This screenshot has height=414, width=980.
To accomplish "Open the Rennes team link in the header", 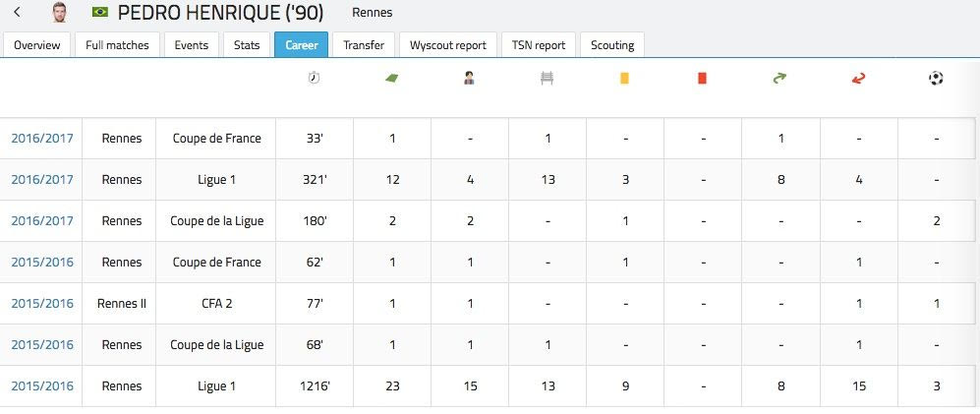I will tap(372, 14).
